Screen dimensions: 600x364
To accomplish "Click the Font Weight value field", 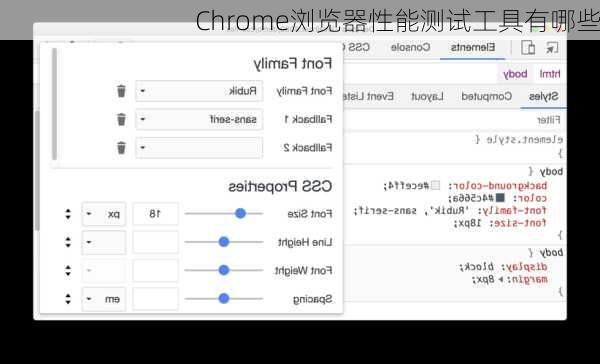I will tap(155, 271).
